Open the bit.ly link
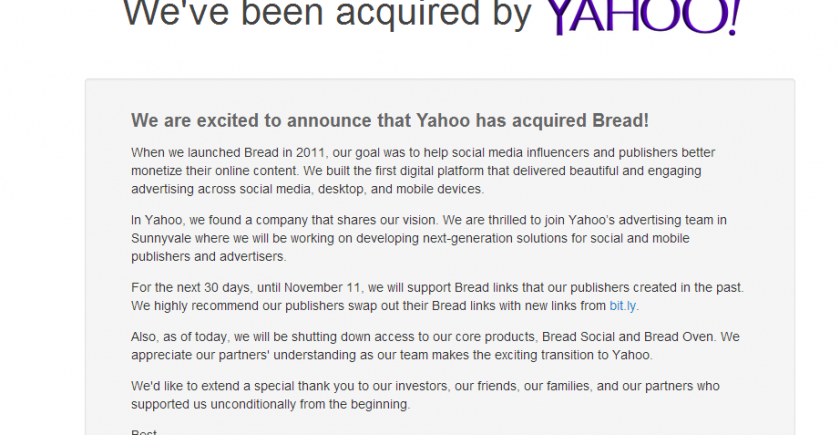This screenshot has height=435, width=840. (x=623, y=303)
